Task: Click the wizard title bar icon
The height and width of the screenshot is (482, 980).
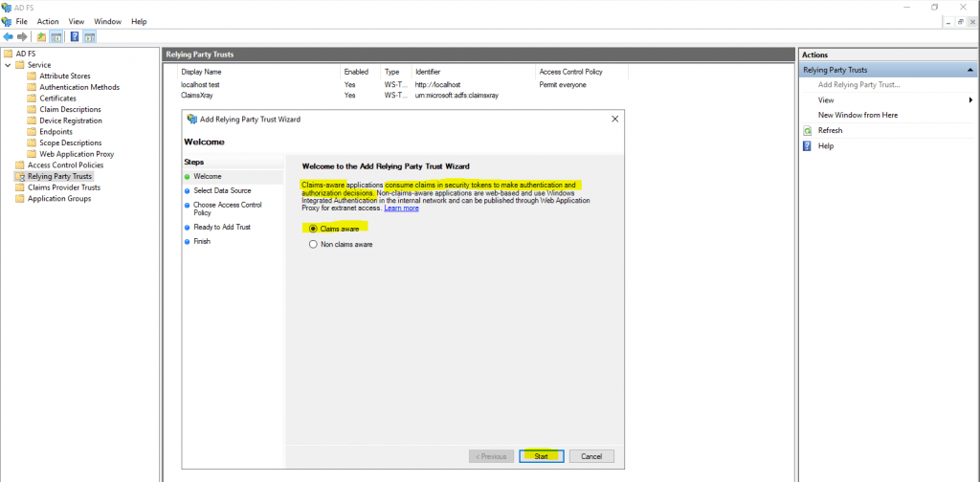Action: [x=191, y=119]
